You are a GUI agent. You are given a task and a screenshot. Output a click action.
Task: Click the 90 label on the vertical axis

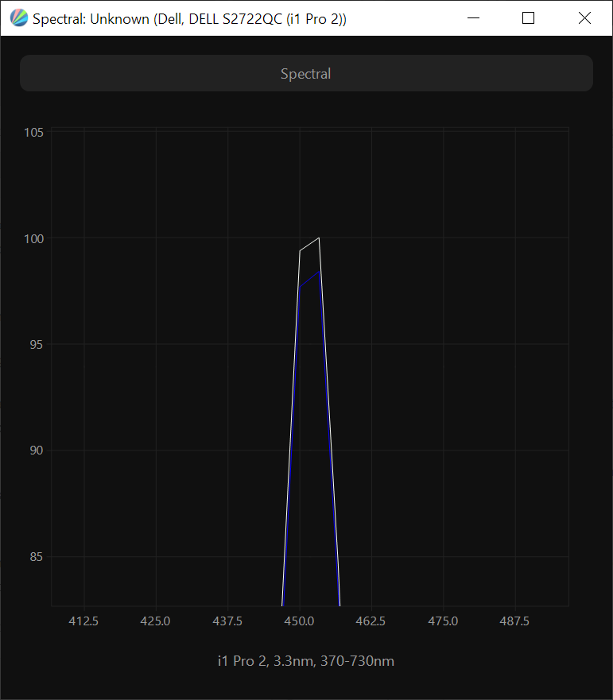point(36,451)
